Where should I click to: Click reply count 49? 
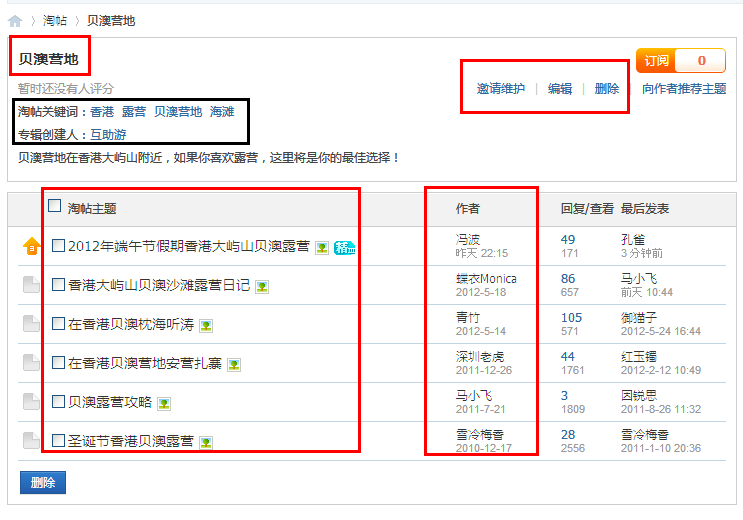[x=568, y=239]
